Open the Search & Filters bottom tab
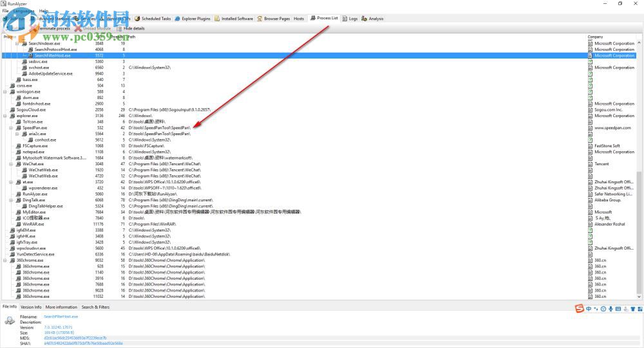This screenshot has height=348, width=644. (x=95, y=307)
